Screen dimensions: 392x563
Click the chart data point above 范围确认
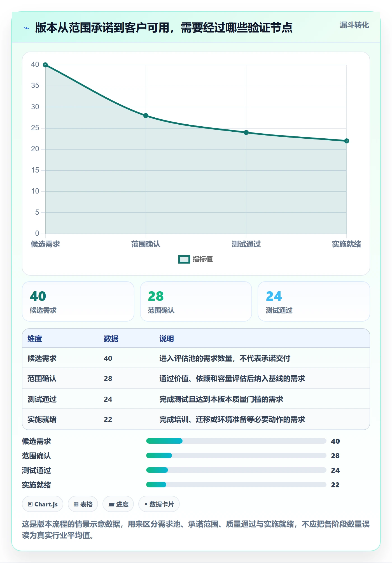coord(146,116)
